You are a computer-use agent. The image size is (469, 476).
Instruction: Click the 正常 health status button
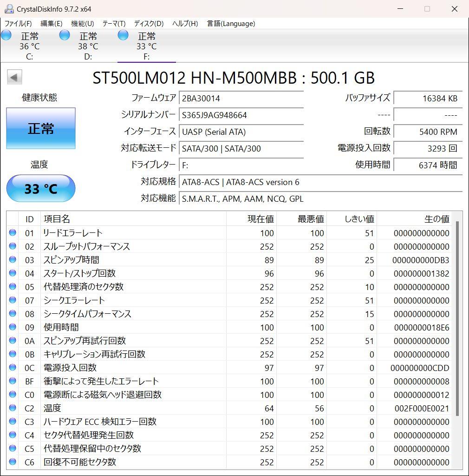coord(41,128)
